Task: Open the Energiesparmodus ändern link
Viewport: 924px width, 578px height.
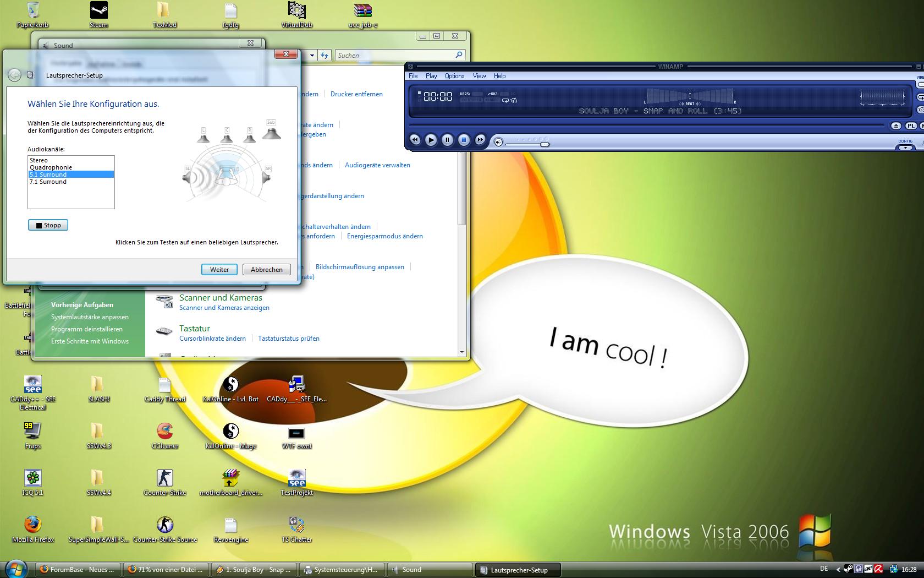Action: pyautogui.click(x=385, y=236)
